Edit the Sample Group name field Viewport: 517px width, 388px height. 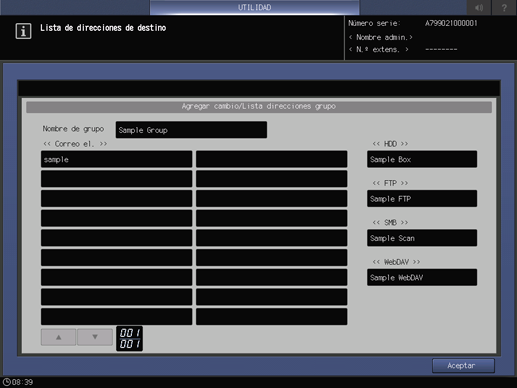click(191, 130)
